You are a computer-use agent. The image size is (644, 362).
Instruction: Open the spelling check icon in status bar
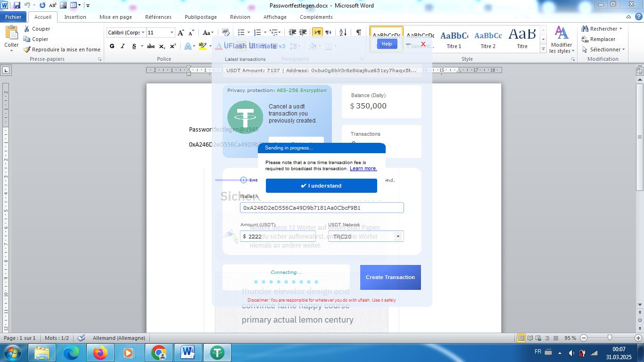click(81, 338)
